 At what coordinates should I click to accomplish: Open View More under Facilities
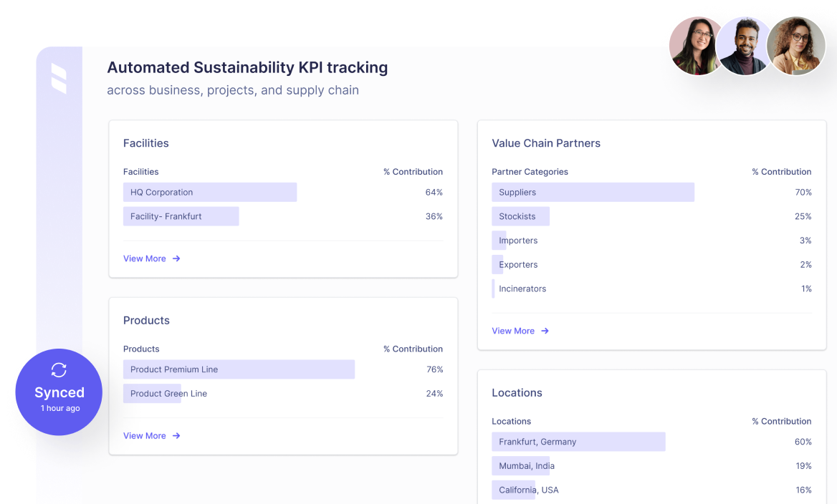coord(145,259)
